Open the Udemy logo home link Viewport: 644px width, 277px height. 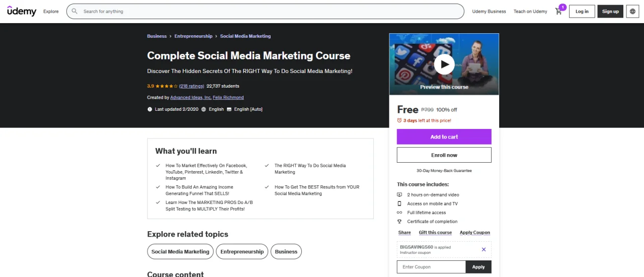point(22,11)
